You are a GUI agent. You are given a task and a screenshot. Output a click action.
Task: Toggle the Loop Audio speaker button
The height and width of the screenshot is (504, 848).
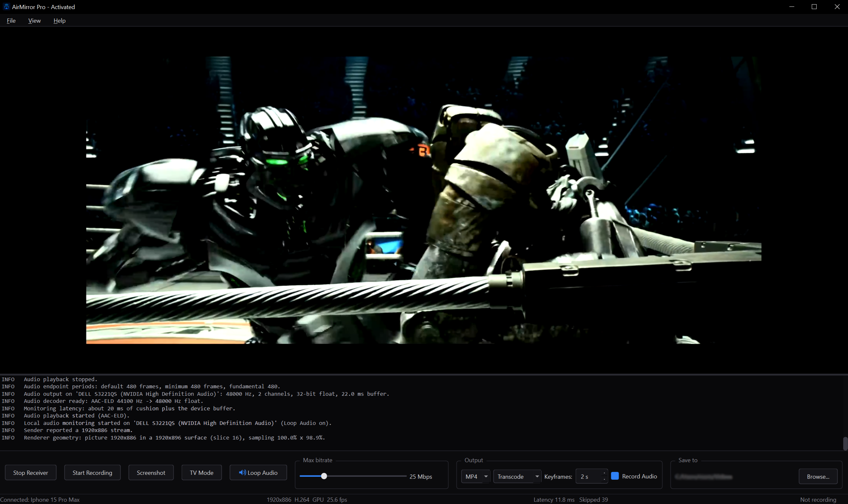coord(258,473)
